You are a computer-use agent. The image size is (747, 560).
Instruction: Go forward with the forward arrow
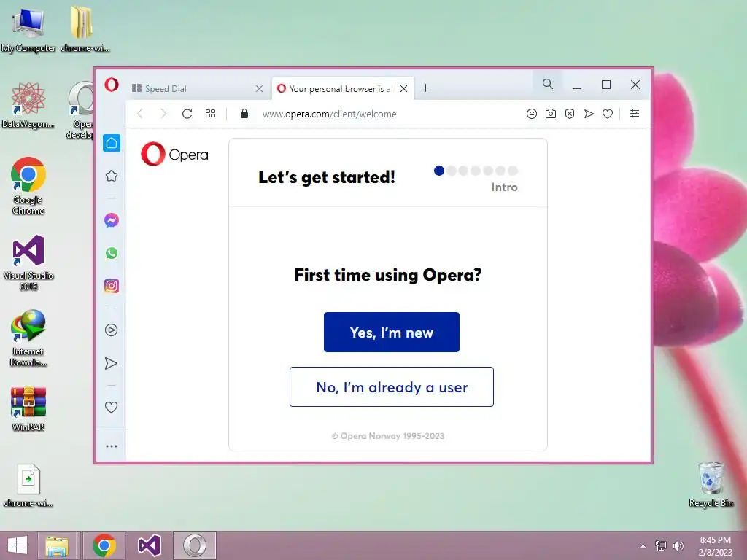(163, 113)
